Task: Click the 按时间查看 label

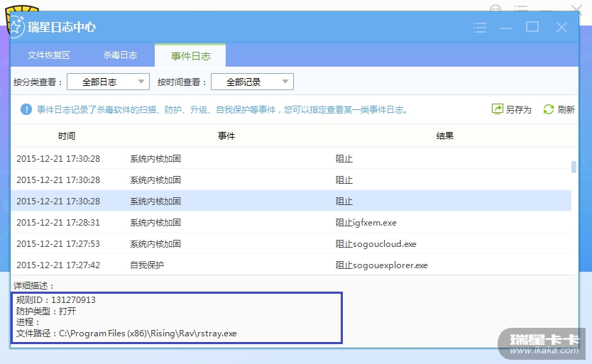Action: click(x=182, y=82)
